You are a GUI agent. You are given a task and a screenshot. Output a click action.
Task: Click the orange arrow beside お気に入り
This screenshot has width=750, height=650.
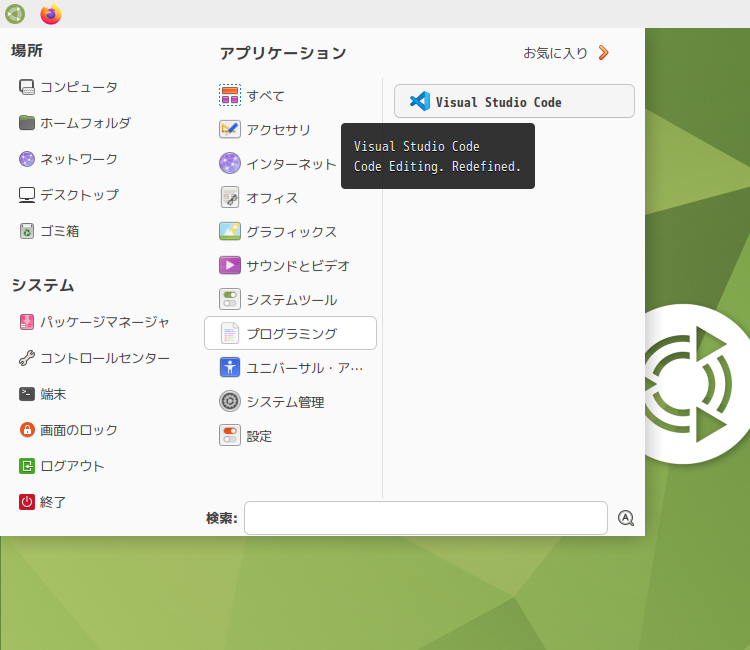click(604, 53)
